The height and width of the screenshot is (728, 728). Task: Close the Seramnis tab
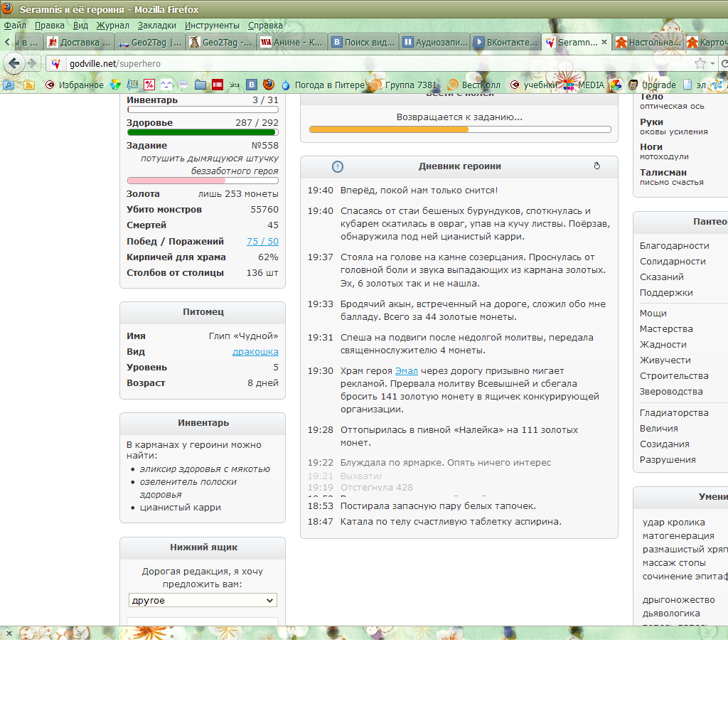click(x=604, y=42)
